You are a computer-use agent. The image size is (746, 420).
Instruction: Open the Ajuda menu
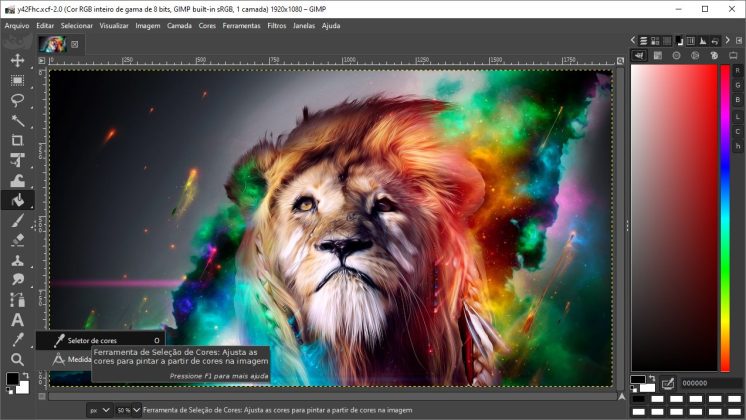pos(331,26)
